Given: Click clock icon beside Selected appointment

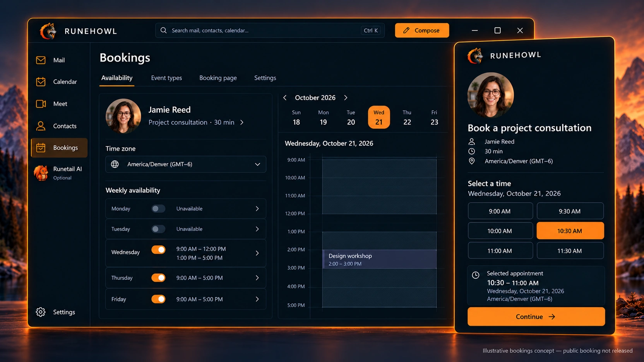Looking at the screenshot, I should tap(476, 275).
